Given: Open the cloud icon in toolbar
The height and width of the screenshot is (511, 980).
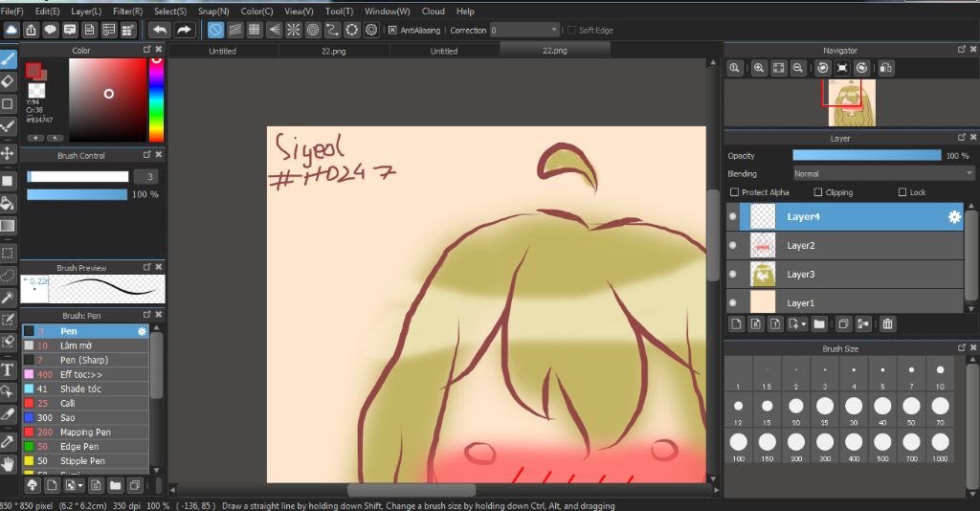Looking at the screenshot, I should pyautogui.click(x=11, y=30).
